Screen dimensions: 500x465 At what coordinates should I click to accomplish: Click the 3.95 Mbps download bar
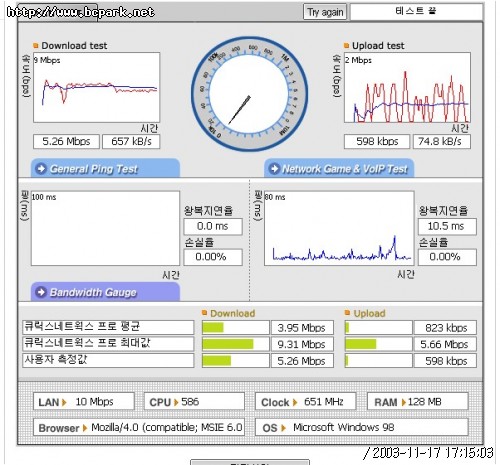tap(235, 328)
